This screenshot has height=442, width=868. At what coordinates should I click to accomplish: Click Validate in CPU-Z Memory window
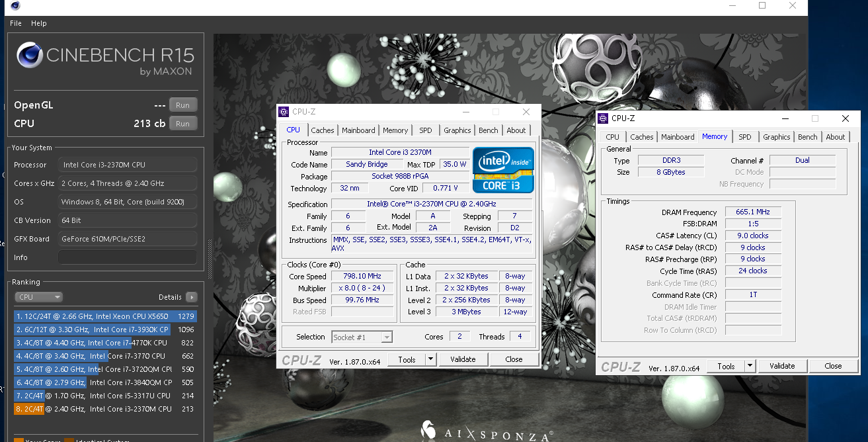pos(782,366)
